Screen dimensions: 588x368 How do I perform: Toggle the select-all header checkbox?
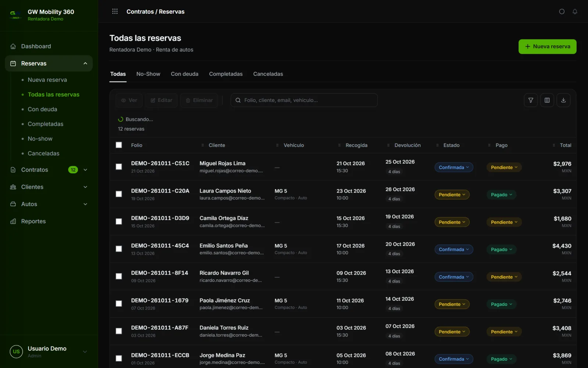tap(119, 145)
